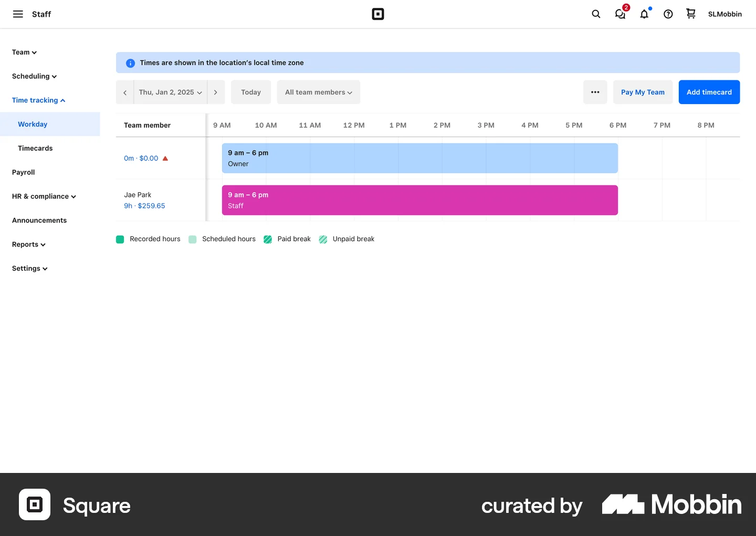
Task: Click the 0m · $0.00 link
Action: click(141, 158)
